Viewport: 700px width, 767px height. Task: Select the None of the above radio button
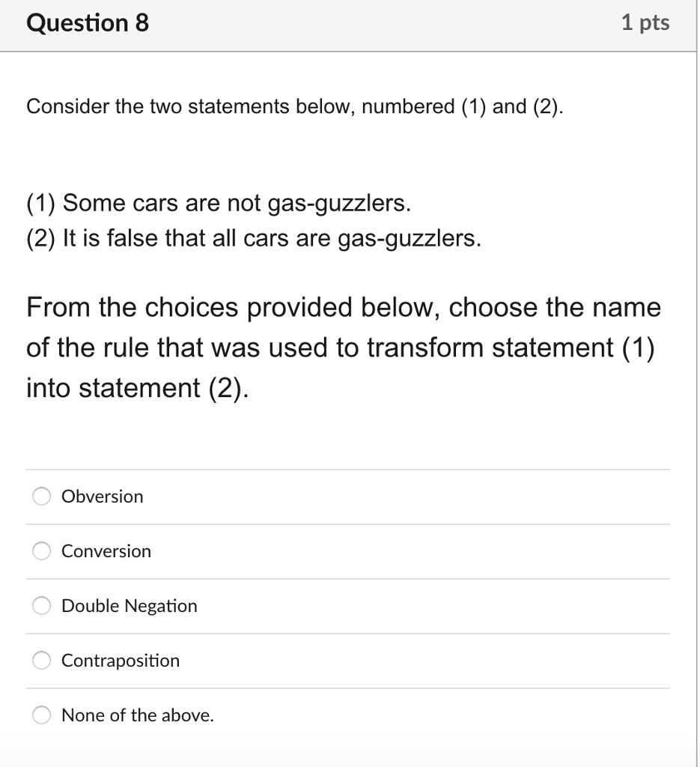pos(41,715)
